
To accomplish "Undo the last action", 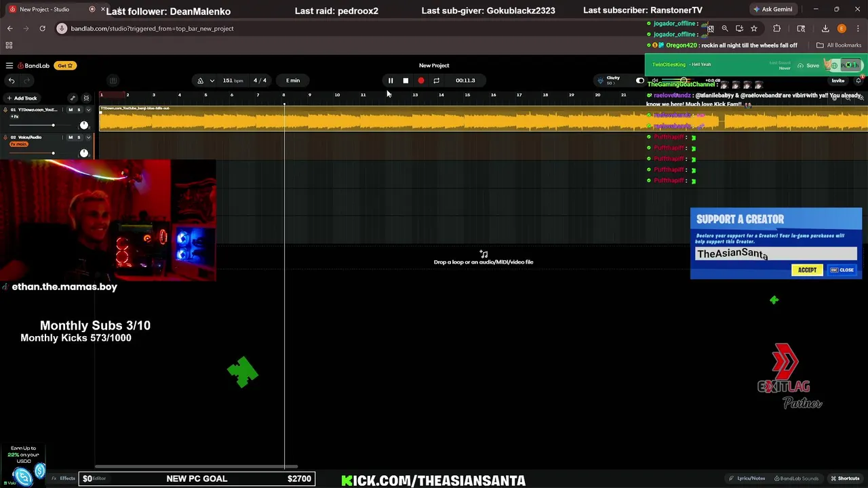I will coord(12,81).
